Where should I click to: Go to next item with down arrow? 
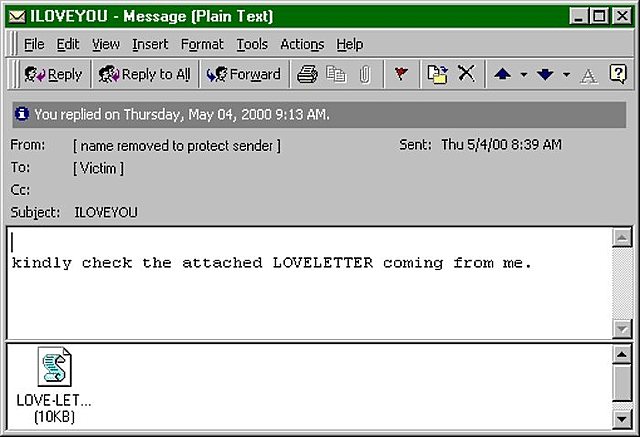(545, 74)
